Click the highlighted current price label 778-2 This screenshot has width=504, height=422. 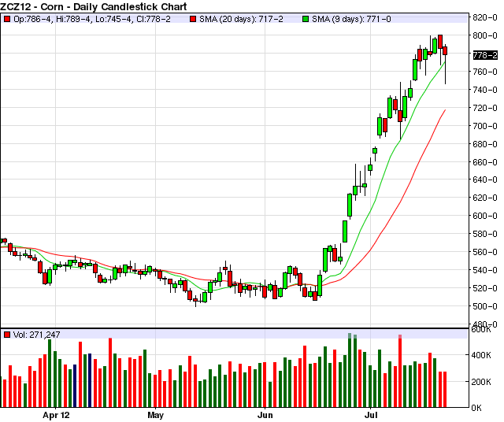(485, 55)
